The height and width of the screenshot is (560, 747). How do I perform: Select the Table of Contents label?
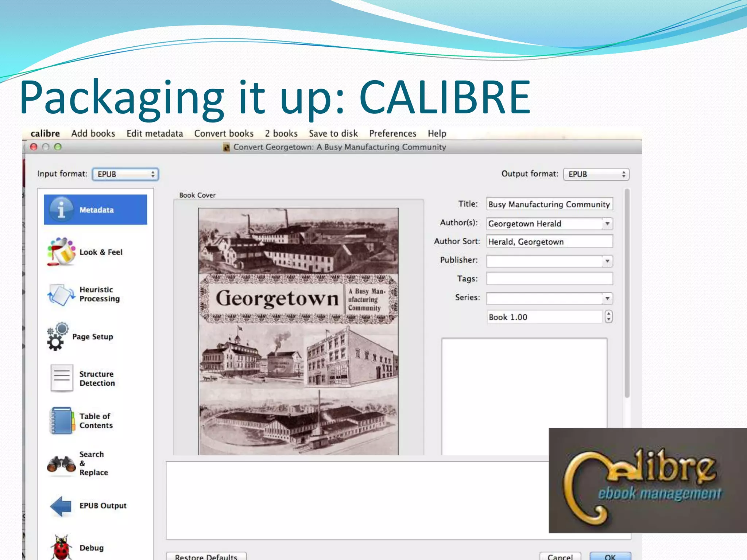tap(96, 421)
